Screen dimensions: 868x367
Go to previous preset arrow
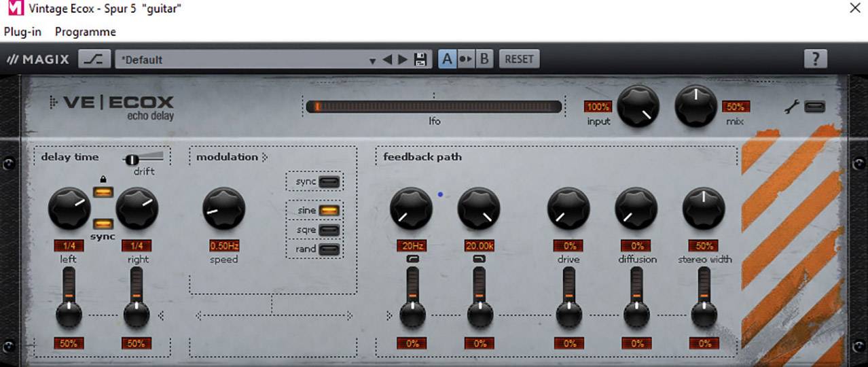click(387, 59)
